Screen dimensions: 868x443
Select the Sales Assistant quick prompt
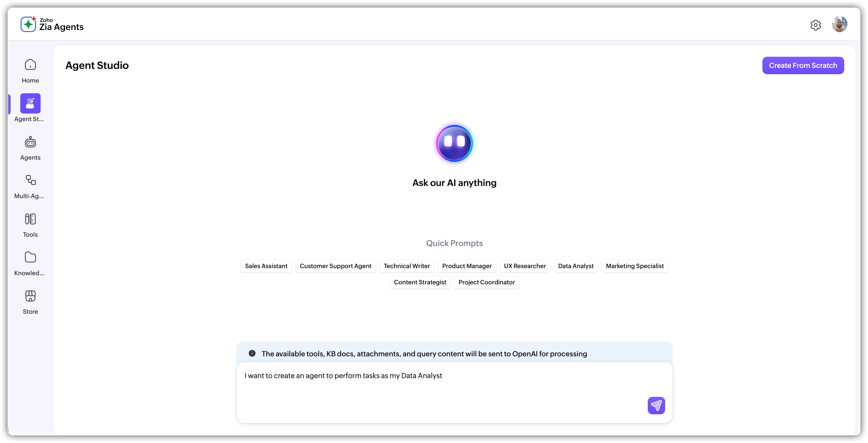[x=266, y=266]
